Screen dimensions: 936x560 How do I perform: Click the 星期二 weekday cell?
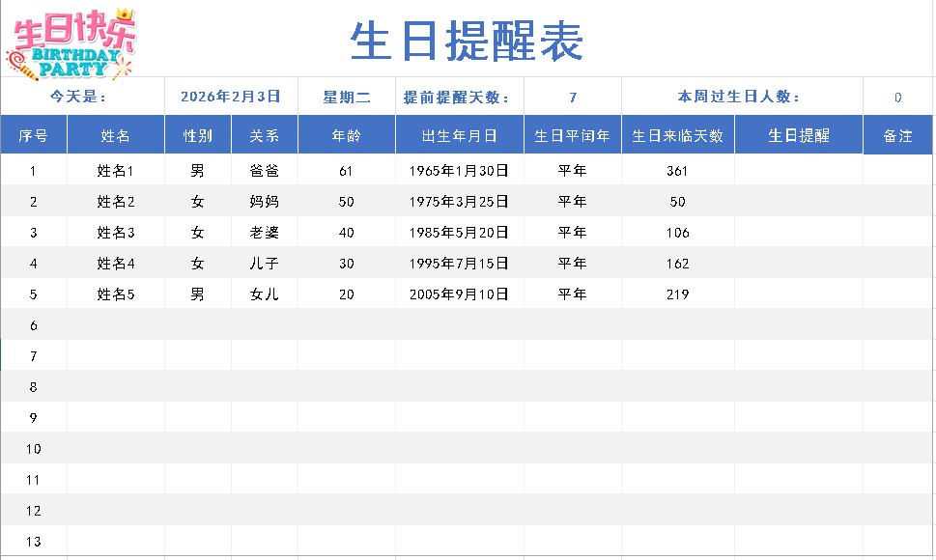(347, 97)
